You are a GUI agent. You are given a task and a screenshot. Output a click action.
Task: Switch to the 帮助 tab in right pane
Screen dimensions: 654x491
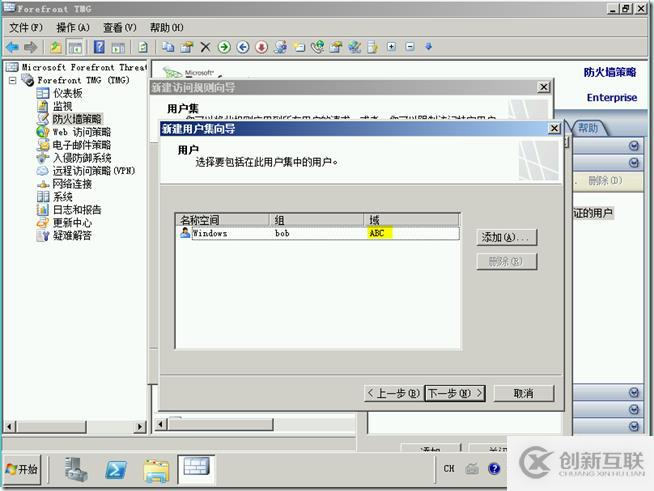tap(588, 128)
